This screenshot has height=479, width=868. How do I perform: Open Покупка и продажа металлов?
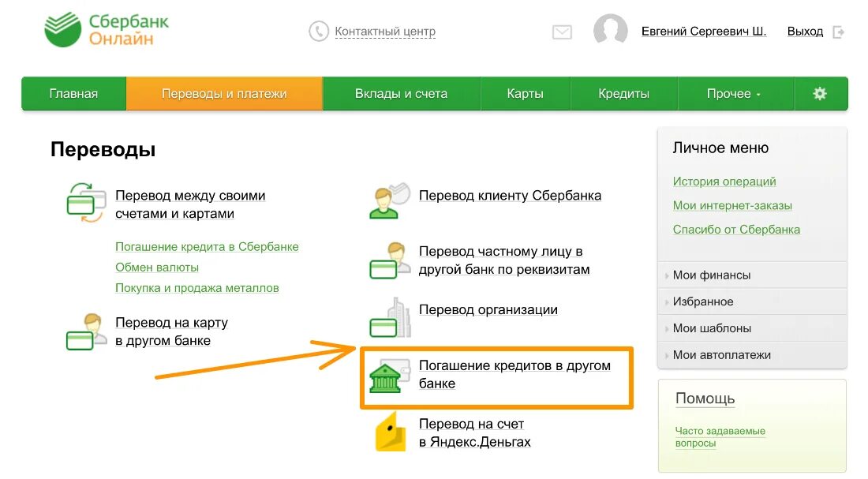[x=197, y=288]
